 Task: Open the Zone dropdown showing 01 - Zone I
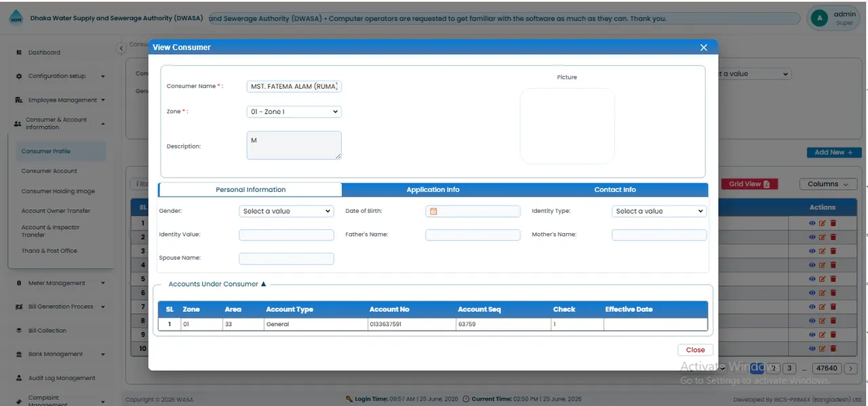pyautogui.click(x=294, y=112)
